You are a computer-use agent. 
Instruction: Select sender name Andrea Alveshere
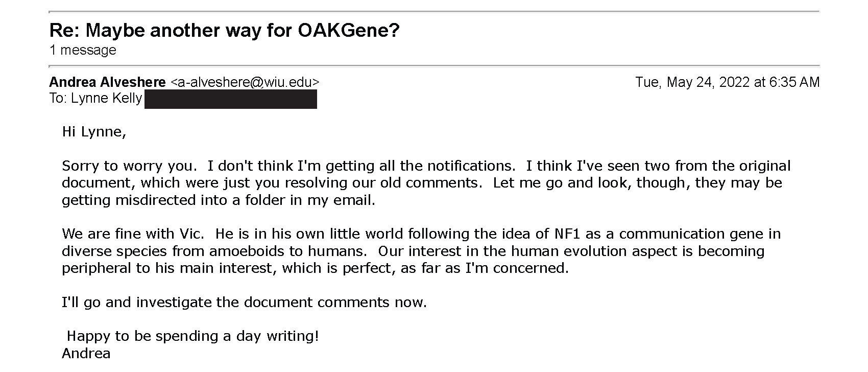coord(107,82)
